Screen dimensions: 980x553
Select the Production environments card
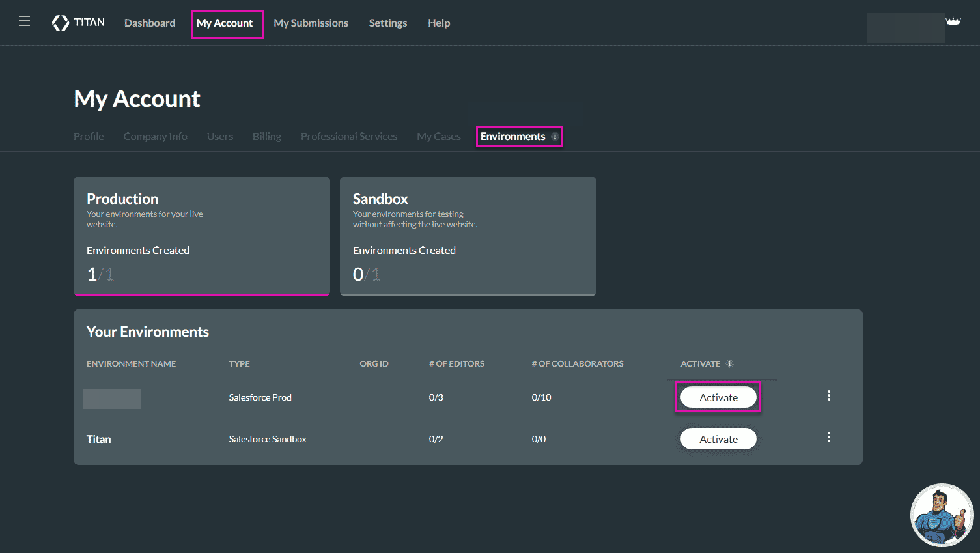tap(201, 236)
